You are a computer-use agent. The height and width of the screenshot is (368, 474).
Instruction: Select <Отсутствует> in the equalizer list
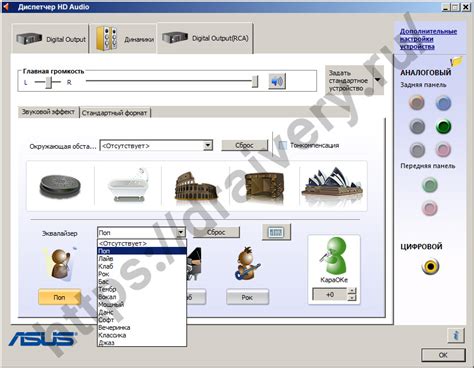tap(142, 243)
